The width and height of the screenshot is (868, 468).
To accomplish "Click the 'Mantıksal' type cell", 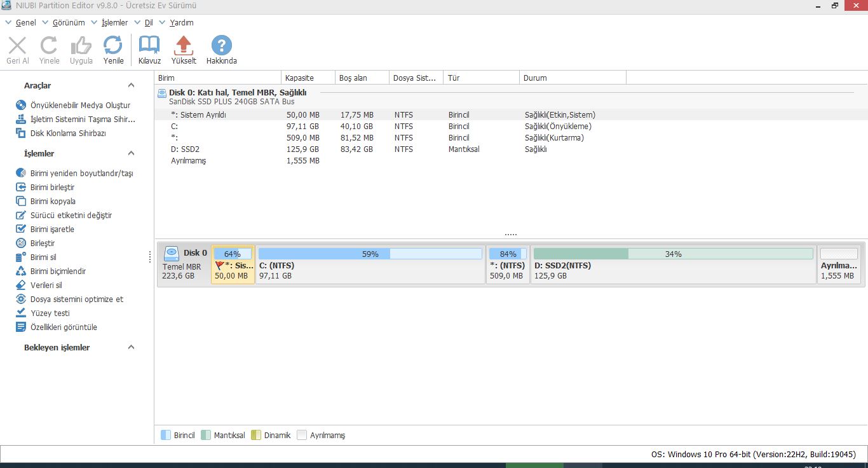I will click(x=464, y=149).
